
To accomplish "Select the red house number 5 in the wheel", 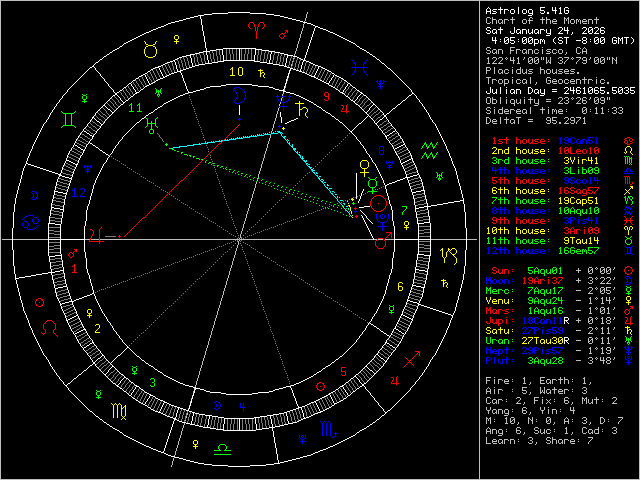I will click(x=343, y=372).
